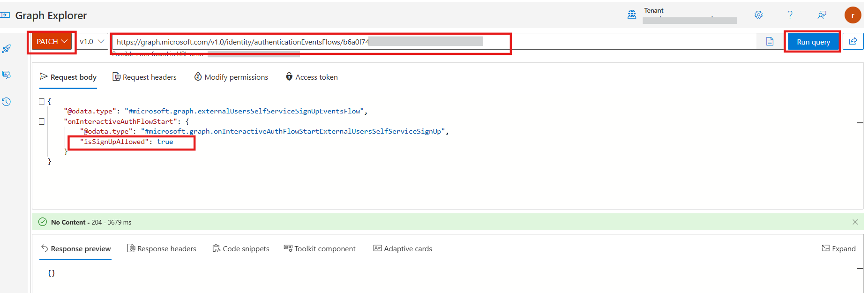Open the settings gear icon
Image resolution: width=868 pixels, height=293 pixels.
(758, 15)
